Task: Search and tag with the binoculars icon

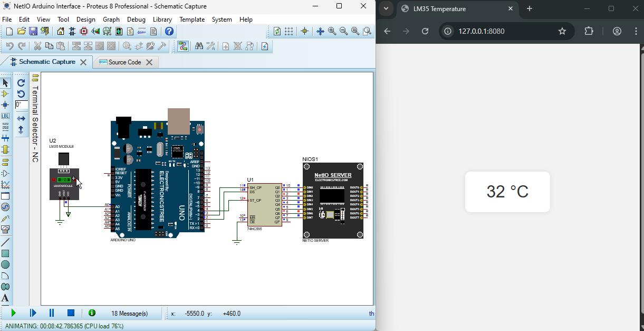Action: coord(199,46)
